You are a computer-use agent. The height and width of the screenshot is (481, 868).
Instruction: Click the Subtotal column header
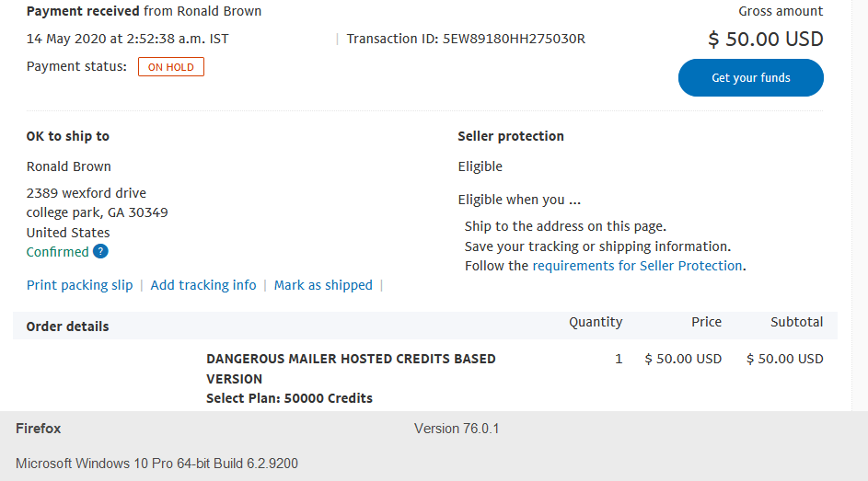click(796, 322)
